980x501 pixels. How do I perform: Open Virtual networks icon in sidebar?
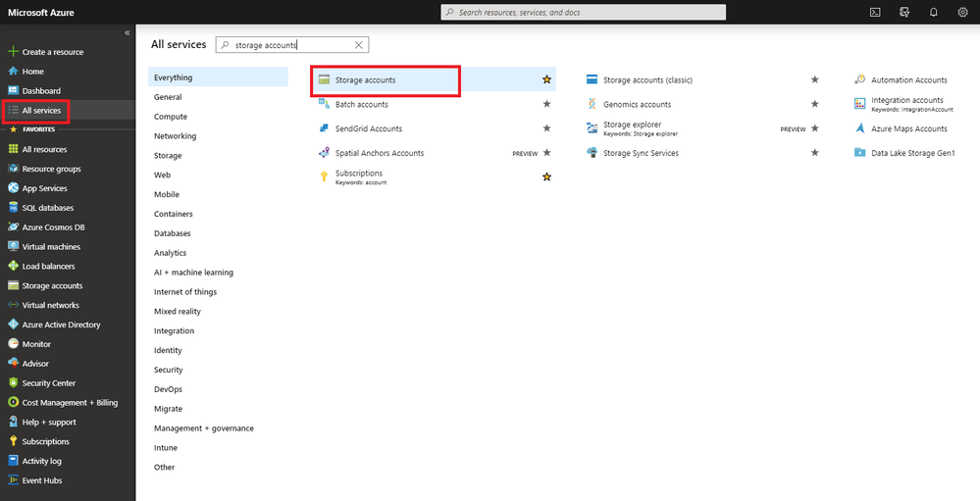point(13,305)
